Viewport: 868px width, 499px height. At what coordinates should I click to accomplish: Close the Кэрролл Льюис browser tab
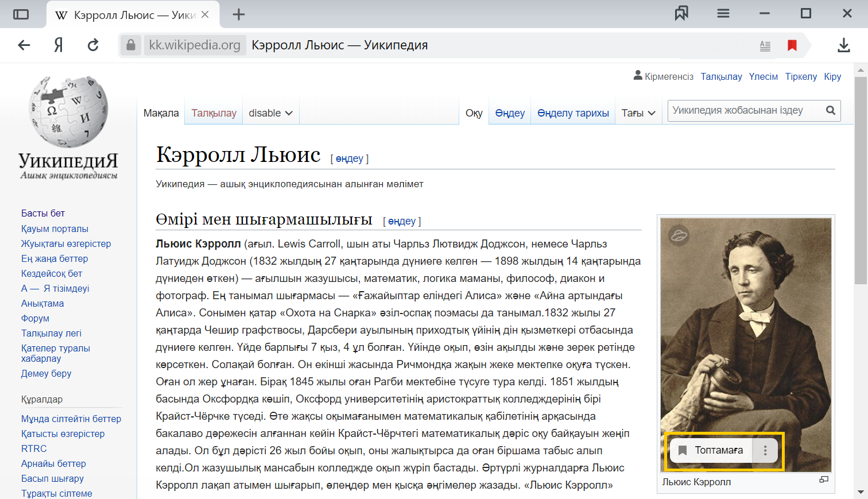(x=205, y=14)
